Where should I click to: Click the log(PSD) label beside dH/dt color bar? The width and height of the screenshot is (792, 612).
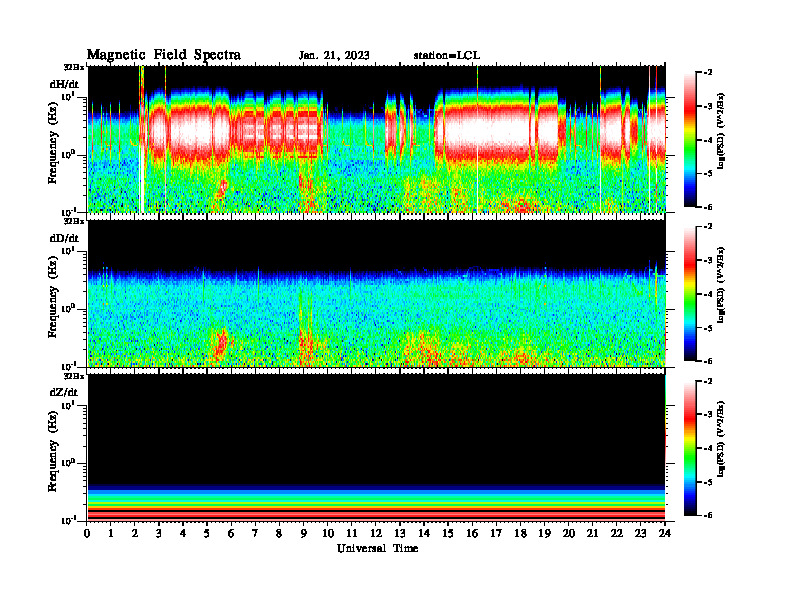point(721,131)
